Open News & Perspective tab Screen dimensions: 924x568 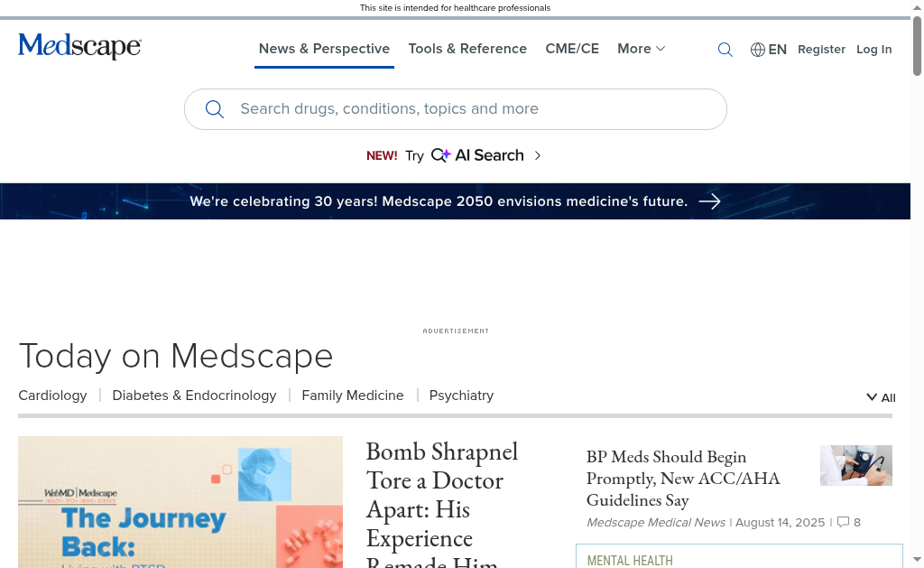324,49
